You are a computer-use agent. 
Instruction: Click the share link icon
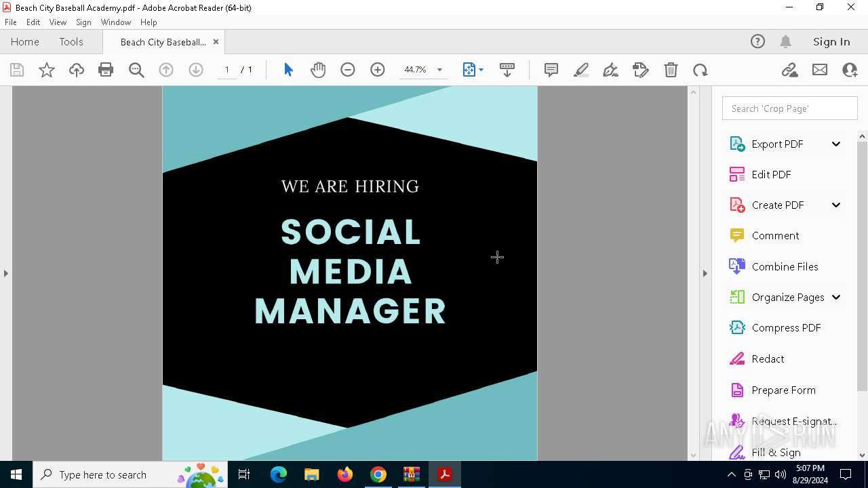pyautogui.click(x=790, y=70)
